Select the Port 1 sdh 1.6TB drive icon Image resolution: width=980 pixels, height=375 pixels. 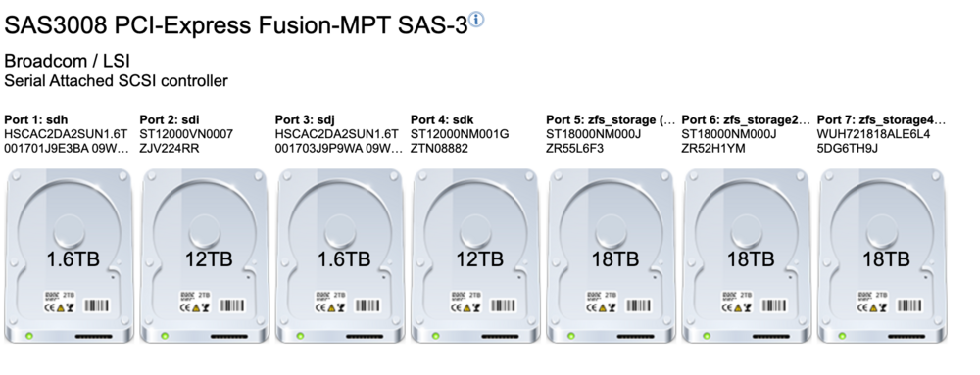point(70,256)
